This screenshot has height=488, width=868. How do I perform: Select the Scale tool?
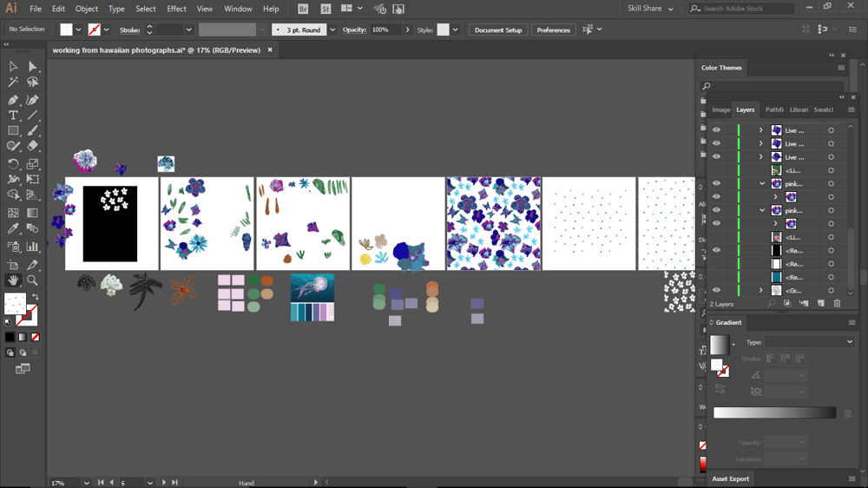[x=33, y=164]
